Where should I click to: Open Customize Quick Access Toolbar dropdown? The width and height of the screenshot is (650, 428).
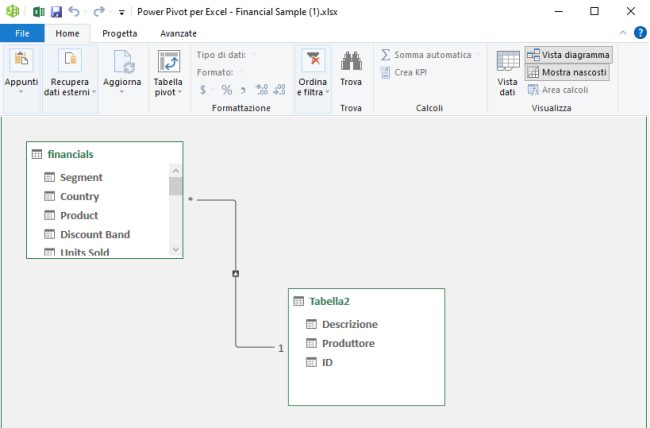(121, 12)
